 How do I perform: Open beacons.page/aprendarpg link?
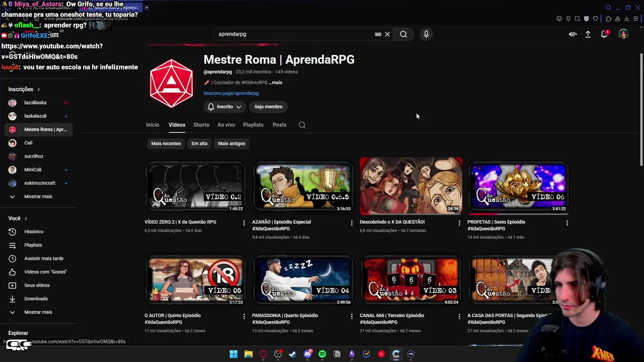click(x=231, y=93)
